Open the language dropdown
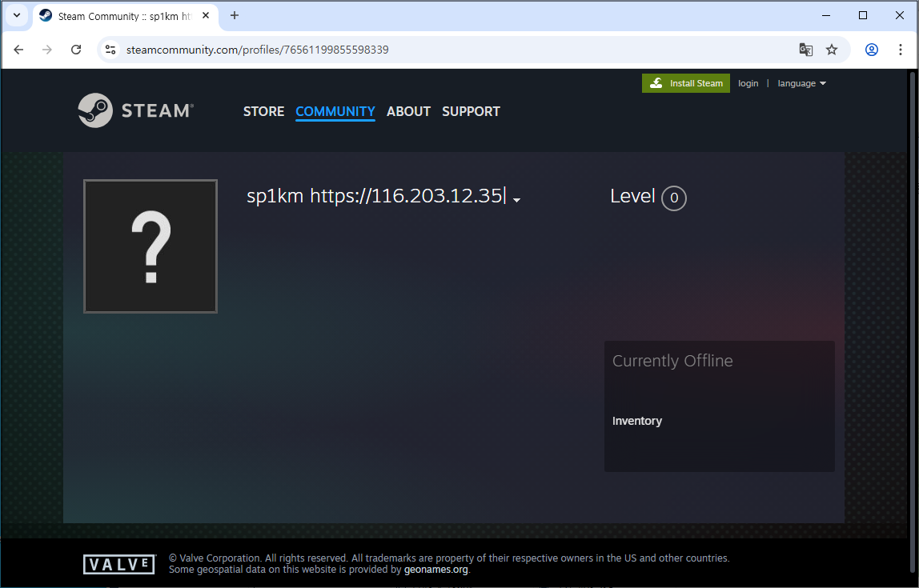 coord(802,83)
